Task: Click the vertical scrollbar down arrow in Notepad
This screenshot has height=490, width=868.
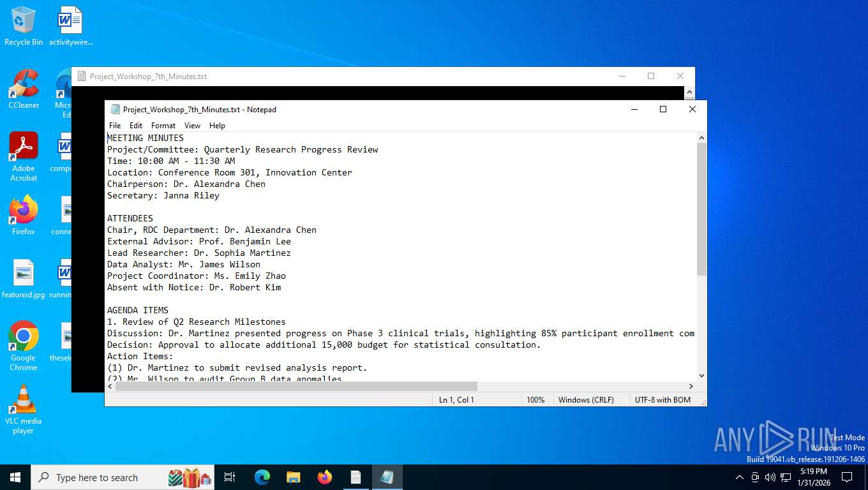Action: [x=701, y=376]
